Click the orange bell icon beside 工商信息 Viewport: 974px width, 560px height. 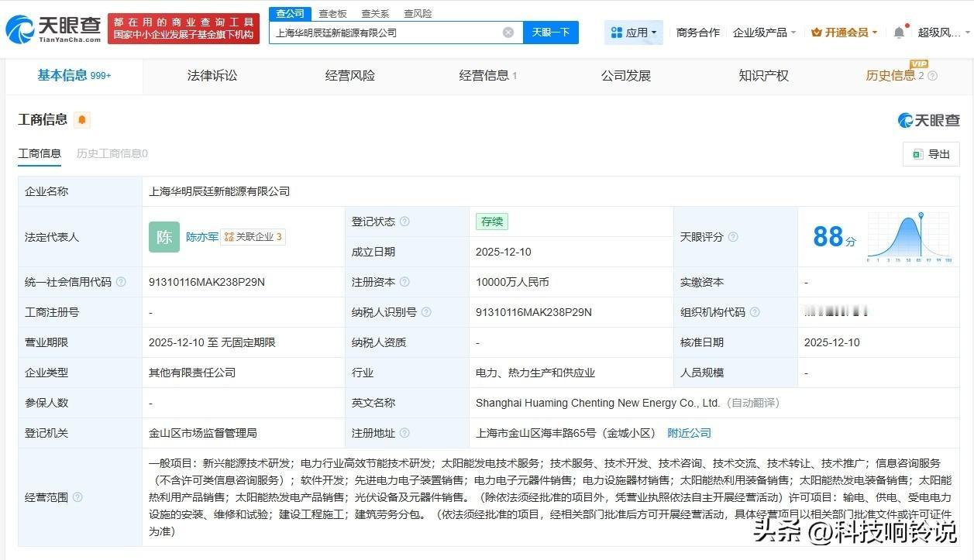click(x=82, y=120)
